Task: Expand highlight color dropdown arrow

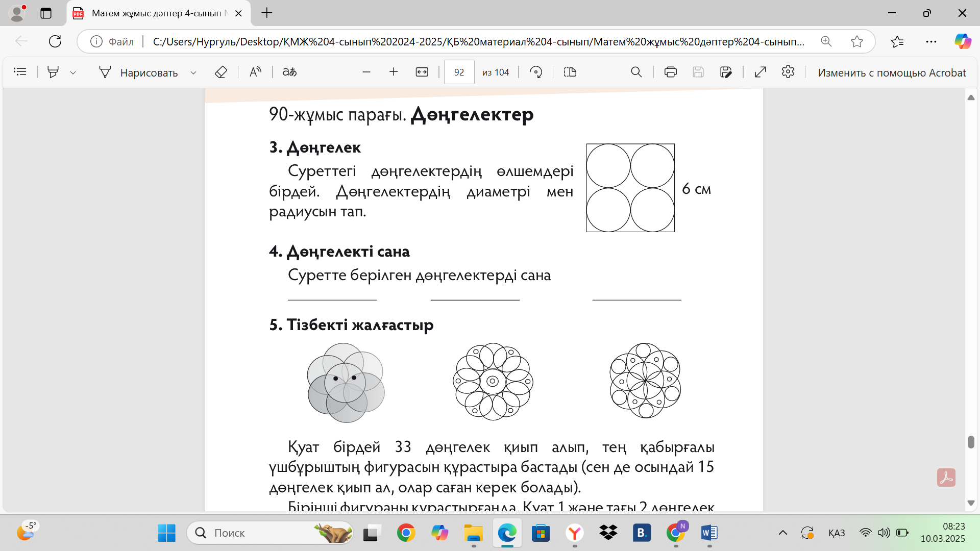Action: pyautogui.click(x=73, y=72)
